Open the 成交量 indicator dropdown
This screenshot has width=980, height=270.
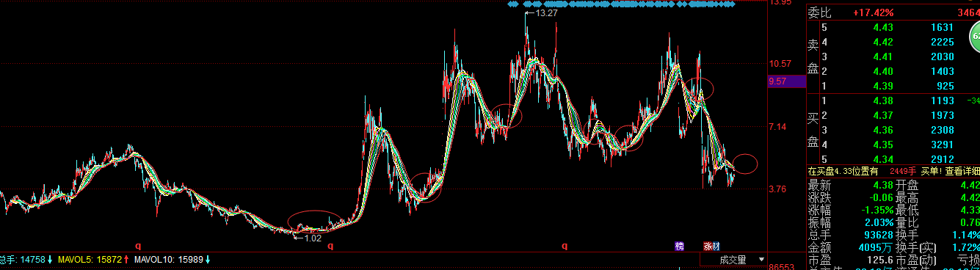(x=733, y=260)
